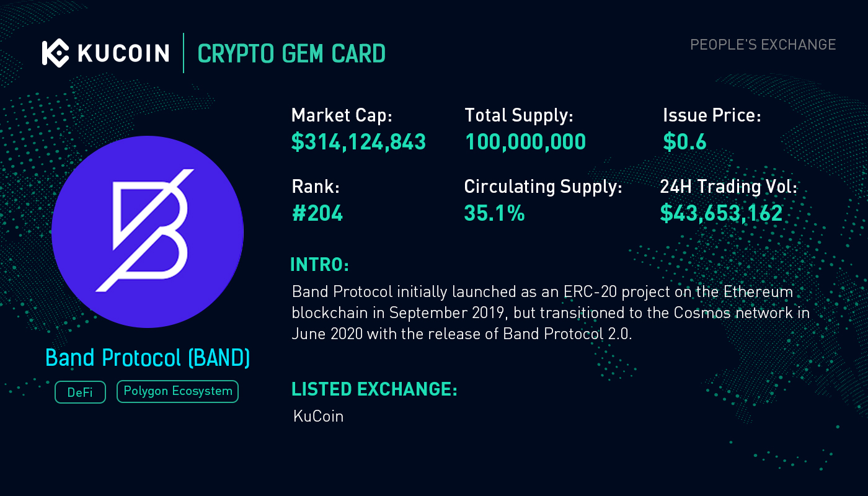Select the DeFi tag
Image resolution: width=868 pixels, height=496 pixels.
(80, 392)
